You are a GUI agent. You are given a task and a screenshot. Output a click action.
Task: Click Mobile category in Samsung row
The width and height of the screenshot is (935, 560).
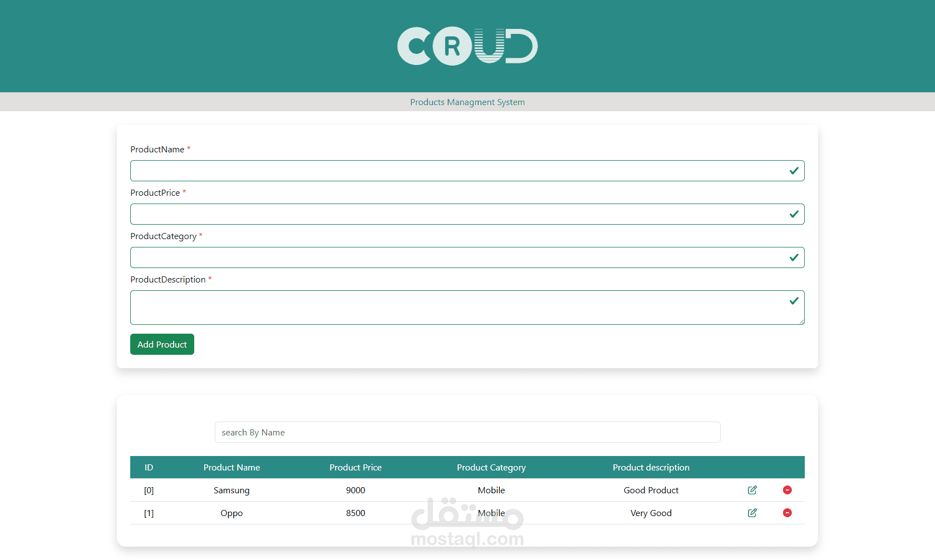[x=491, y=490]
